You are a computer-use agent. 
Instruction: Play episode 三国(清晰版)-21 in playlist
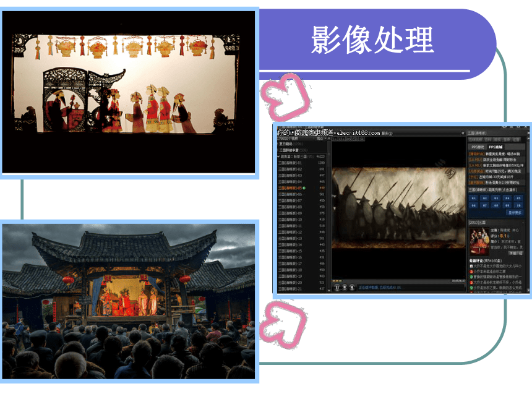[302, 289]
